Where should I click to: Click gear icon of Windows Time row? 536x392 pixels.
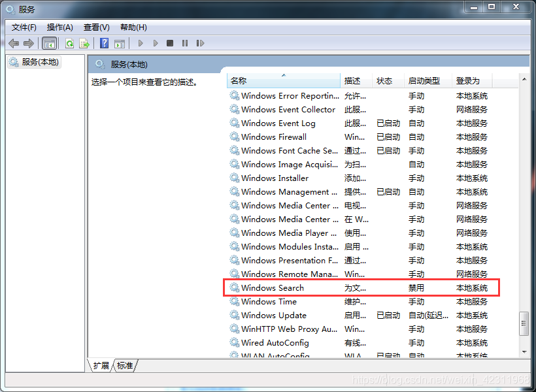point(234,301)
